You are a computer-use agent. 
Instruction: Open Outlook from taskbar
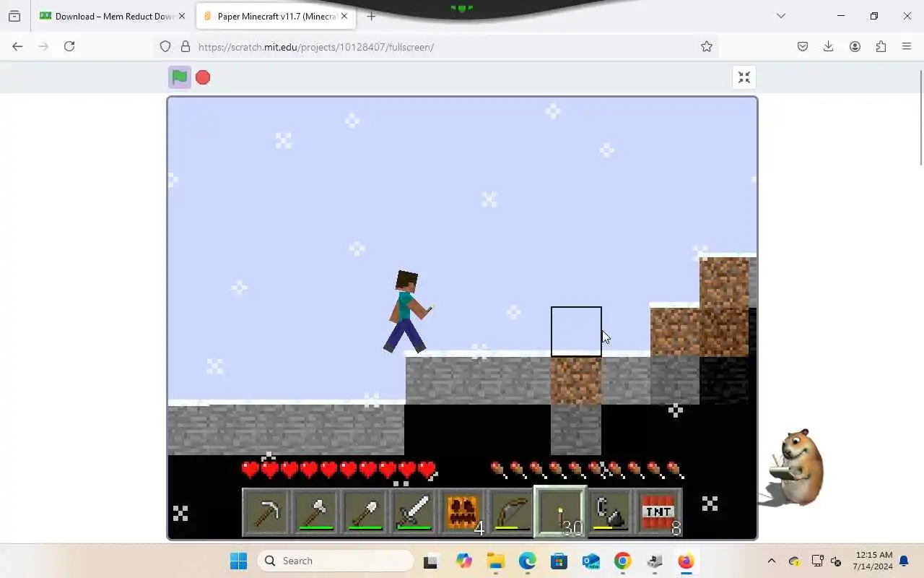pyautogui.click(x=590, y=561)
